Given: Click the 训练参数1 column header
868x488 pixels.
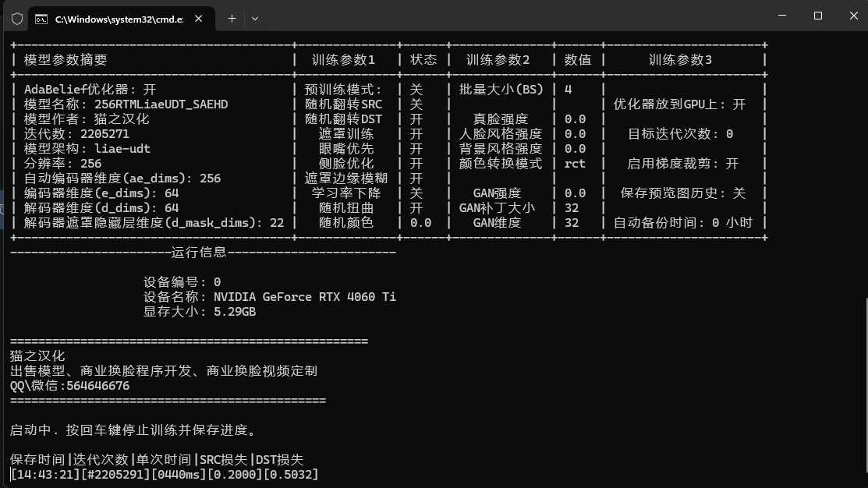Looking at the screenshot, I should 344,60.
